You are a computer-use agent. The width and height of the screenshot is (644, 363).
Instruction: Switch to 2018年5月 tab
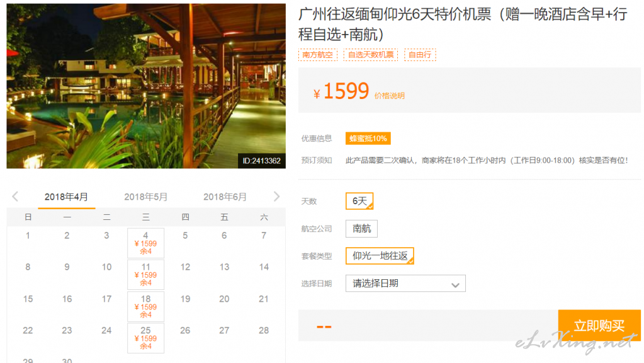tap(146, 197)
